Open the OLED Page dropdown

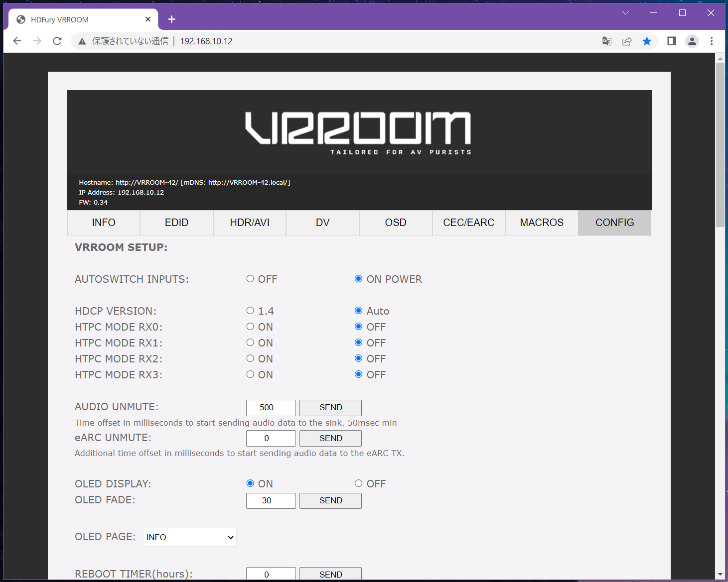click(x=190, y=537)
